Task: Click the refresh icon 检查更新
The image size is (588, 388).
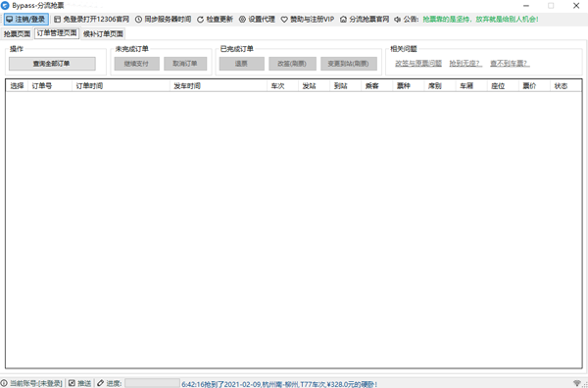Action: pos(200,20)
